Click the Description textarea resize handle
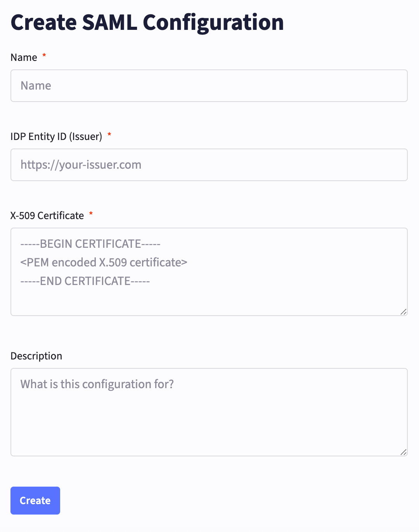This screenshot has height=532, width=419. (403, 452)
